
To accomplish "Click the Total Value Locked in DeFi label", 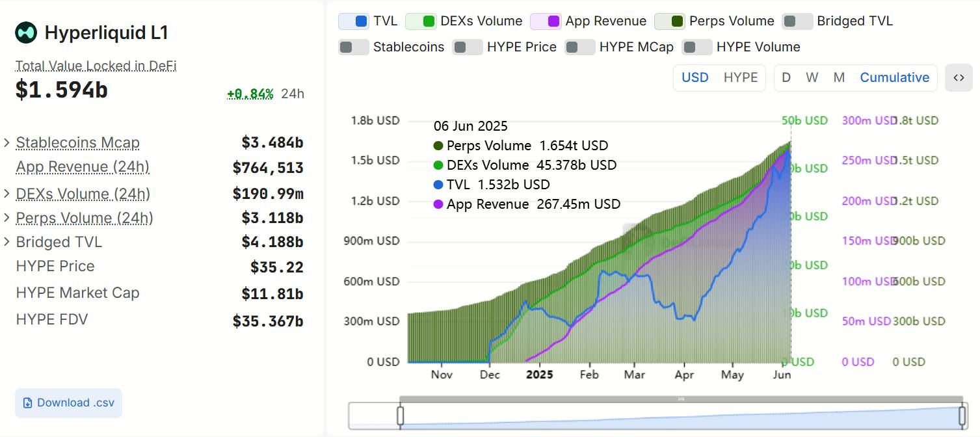I will [x=96, y=66].
